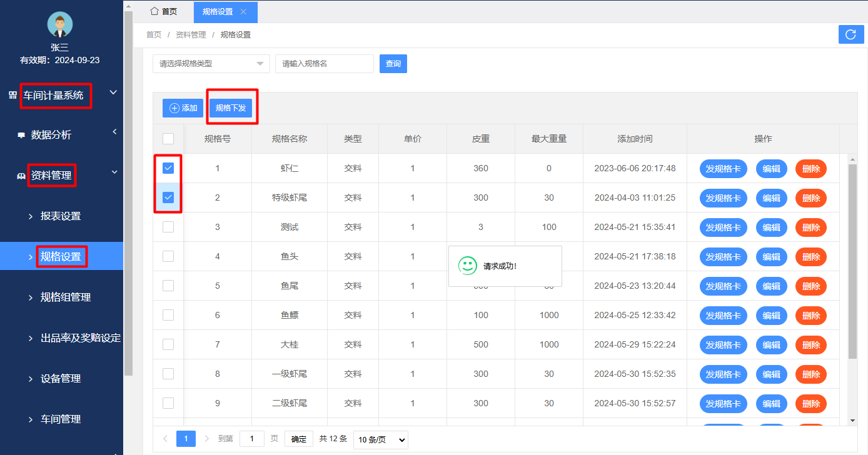868x455 pixels.
Task: Open the 请选择规格类型 dropdown
Action: coord(211,64)
